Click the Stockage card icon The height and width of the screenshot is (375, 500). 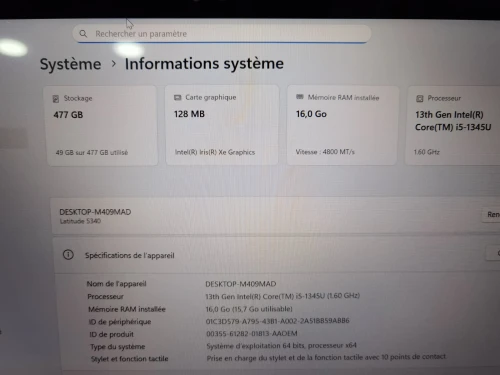56,99
